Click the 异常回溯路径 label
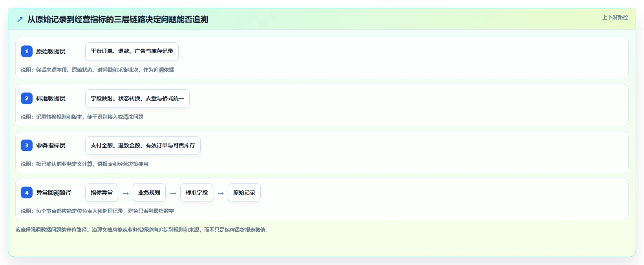 click(54, 192)
